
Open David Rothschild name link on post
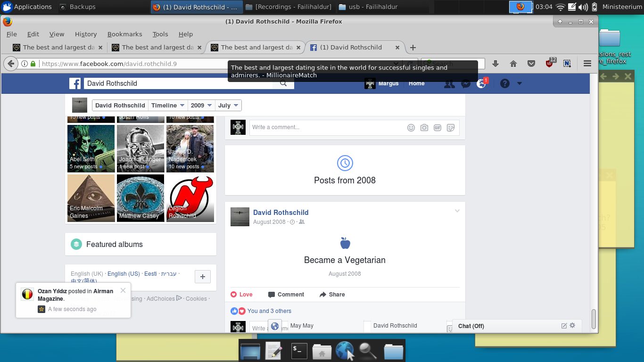click(x=281, y=213)
